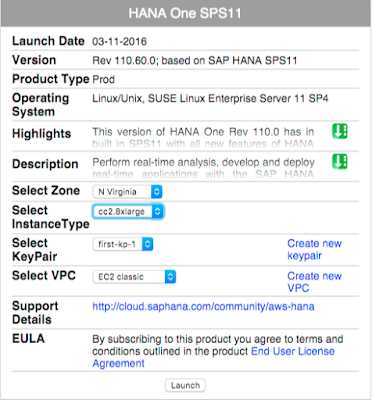The image size is (372, 400).
Task: Click the Description label
Action: pos(45,164)
